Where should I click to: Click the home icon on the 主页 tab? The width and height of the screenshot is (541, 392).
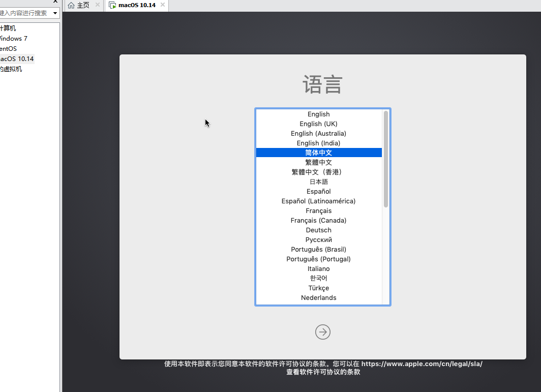pyautogui.click(x=71, y=5)
